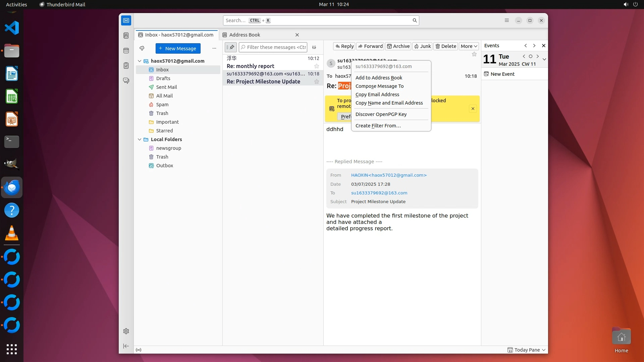Open the Chat sidebar icon
The width and height of the screenshot is (644, 362).
coord(126,81)
